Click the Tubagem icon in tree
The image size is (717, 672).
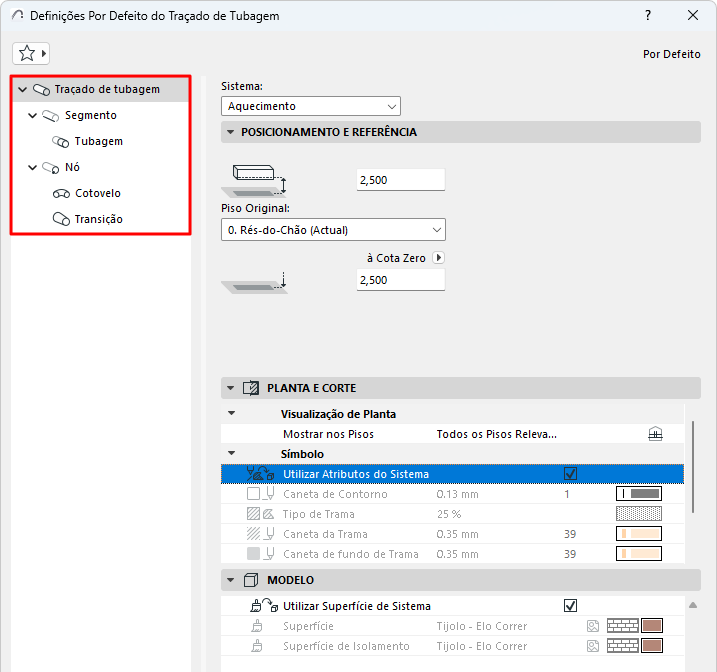coord(60,142)
